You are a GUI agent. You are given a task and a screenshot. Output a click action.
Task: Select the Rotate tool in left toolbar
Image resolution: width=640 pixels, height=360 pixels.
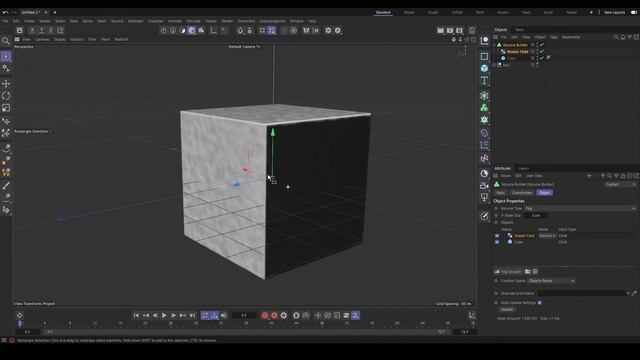tap(6, 96)
